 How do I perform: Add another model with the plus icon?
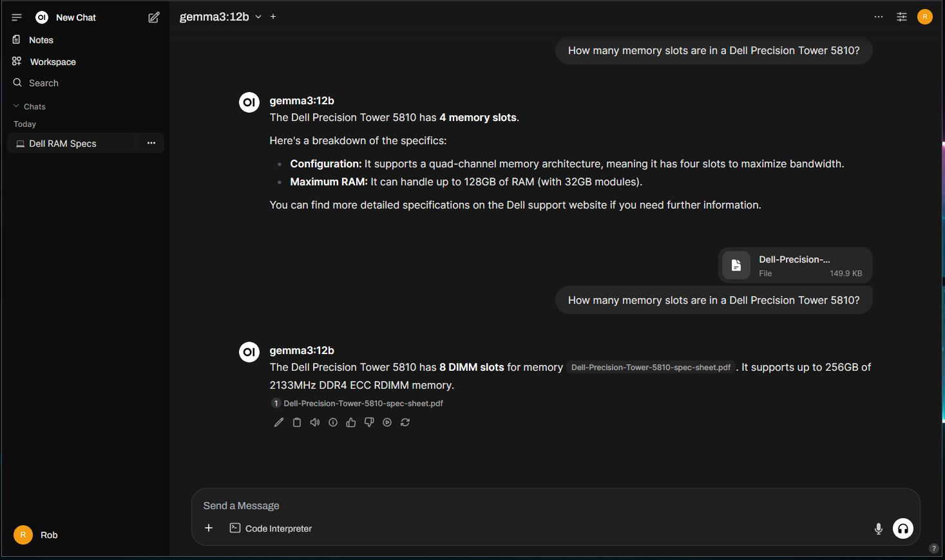(x=273, y=17)
